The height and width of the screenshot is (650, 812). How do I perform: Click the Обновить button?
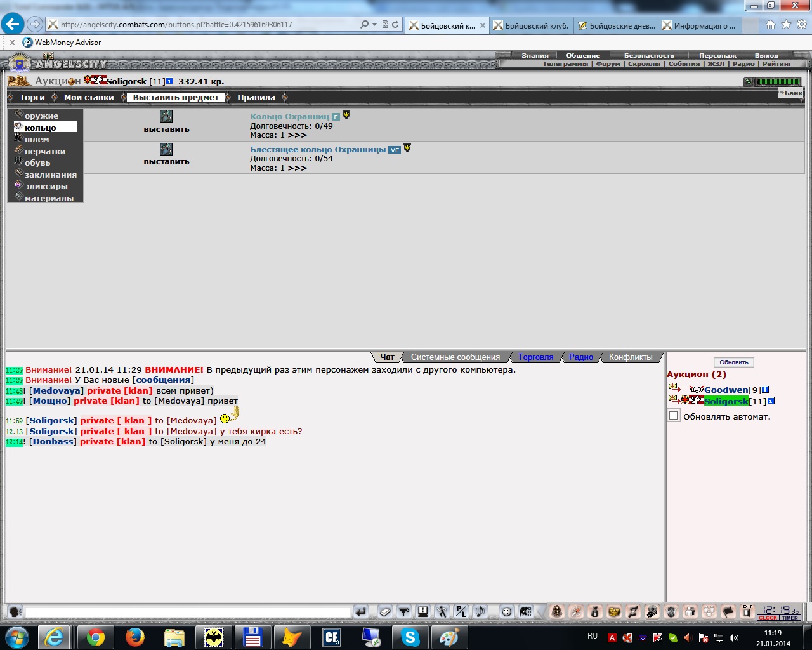point(734,362)
